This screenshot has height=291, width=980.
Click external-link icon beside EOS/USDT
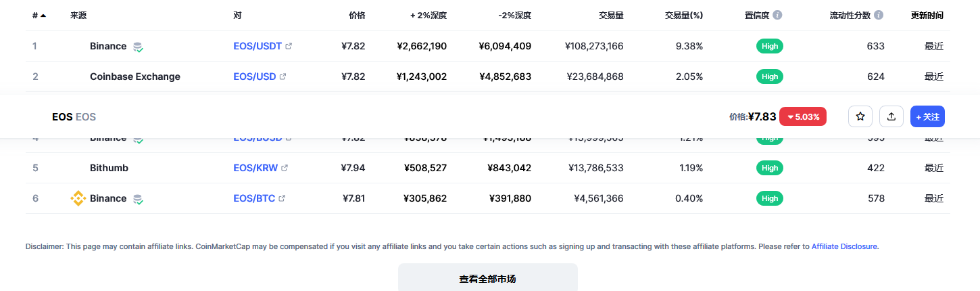pyautogui.click(x=289, y=46)
